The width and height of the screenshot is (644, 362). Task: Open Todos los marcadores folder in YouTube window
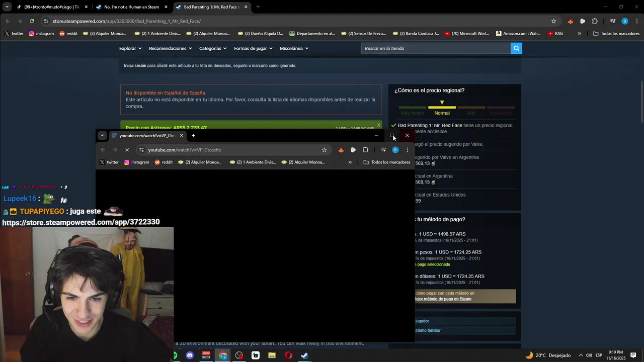click(x=387, y=162)
